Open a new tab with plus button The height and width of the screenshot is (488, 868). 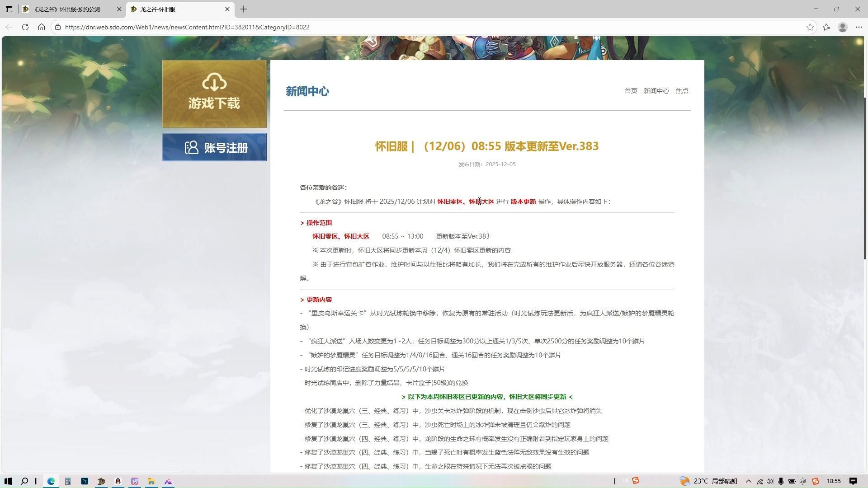point(244,9)
